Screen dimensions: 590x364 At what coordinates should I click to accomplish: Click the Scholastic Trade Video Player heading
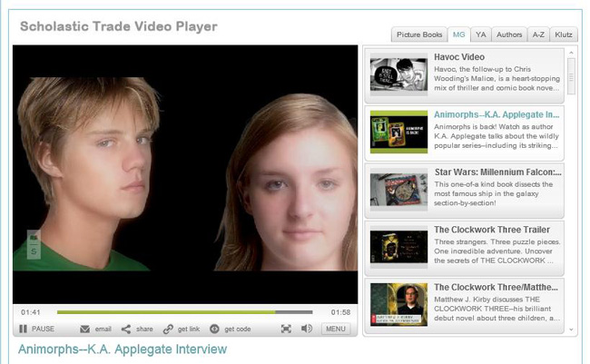(x=119, y=26)
